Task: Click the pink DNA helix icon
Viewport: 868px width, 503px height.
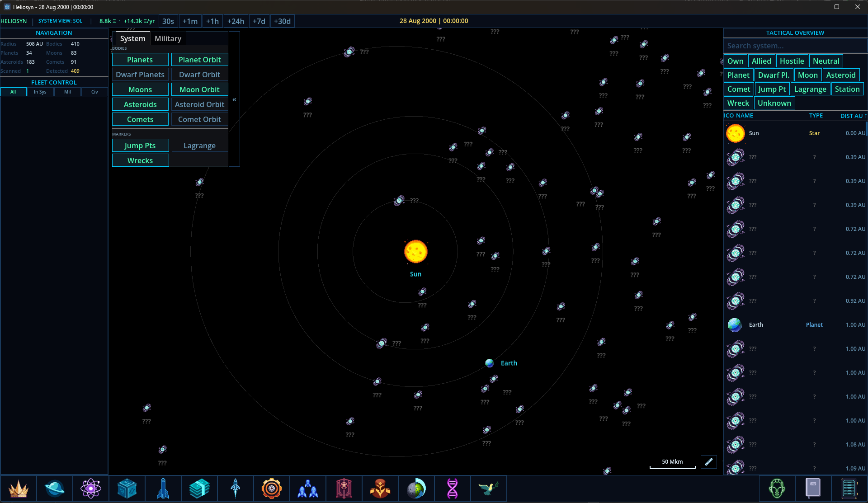Action: (453, 489)
